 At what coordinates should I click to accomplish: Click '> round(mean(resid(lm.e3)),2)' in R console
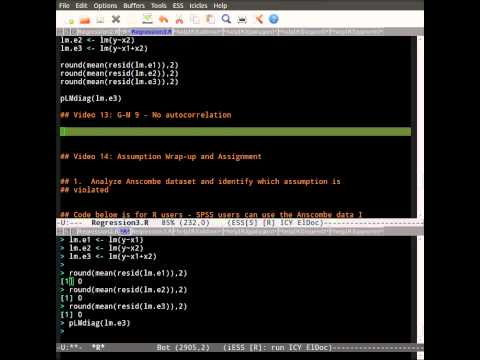[x=124, y=307]
